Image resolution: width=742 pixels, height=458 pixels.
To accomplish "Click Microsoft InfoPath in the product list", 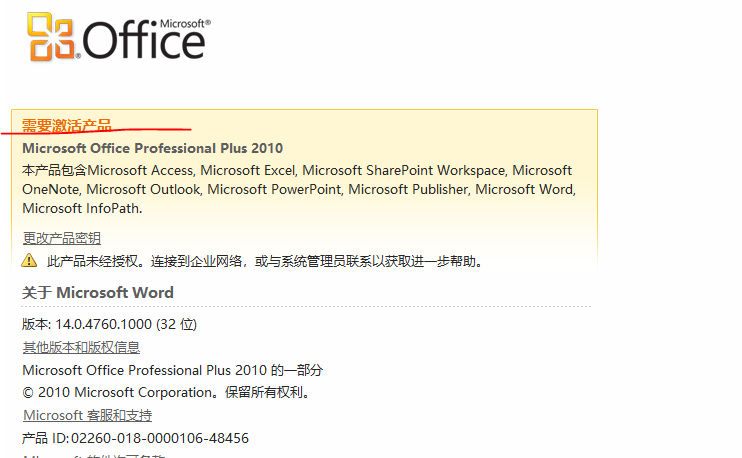I will point(81,208).
